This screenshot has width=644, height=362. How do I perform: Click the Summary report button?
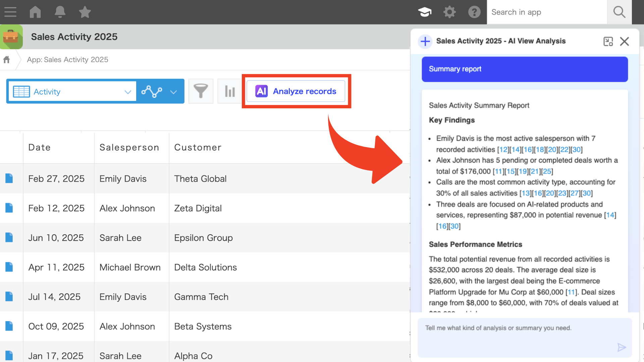[525, 69]
